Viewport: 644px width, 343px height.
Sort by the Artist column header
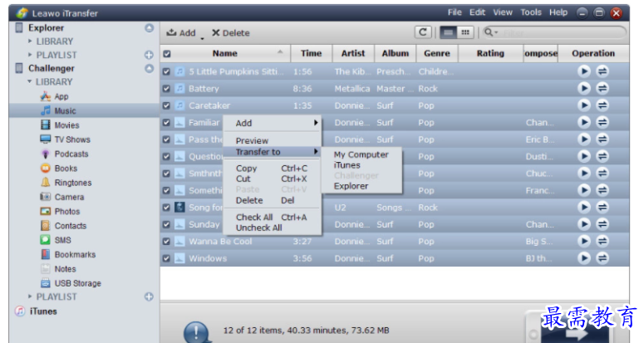pyautogui.click(x=353, y=53)
